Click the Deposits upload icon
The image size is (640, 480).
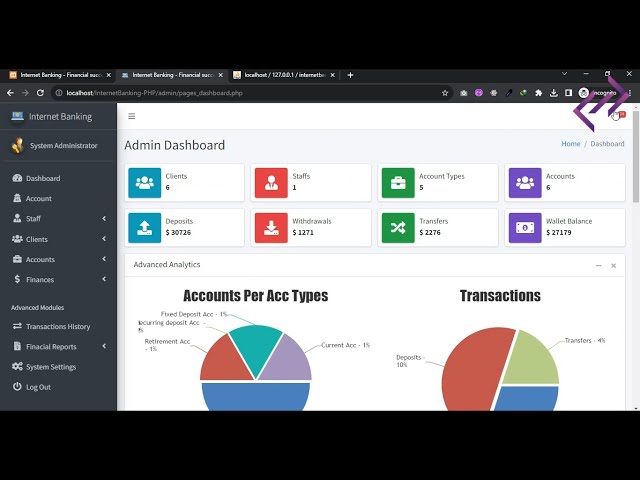144,228
